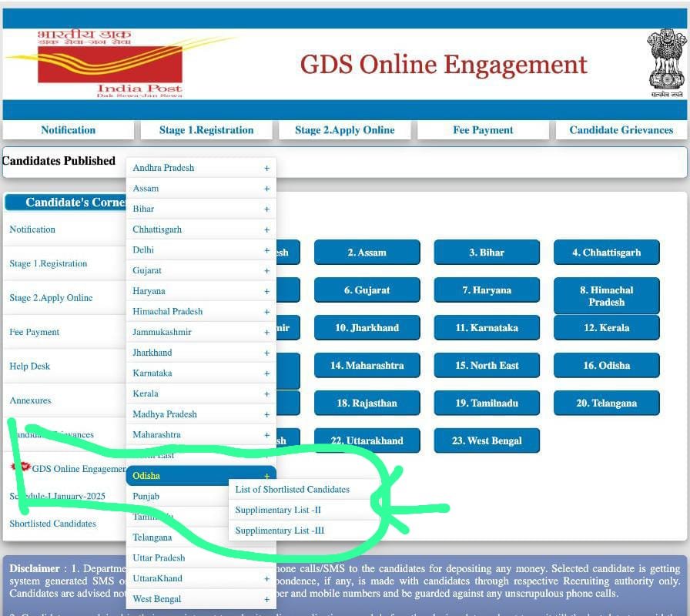
Task: Open the Notification tab in top navigation
Action: point(69,130)
